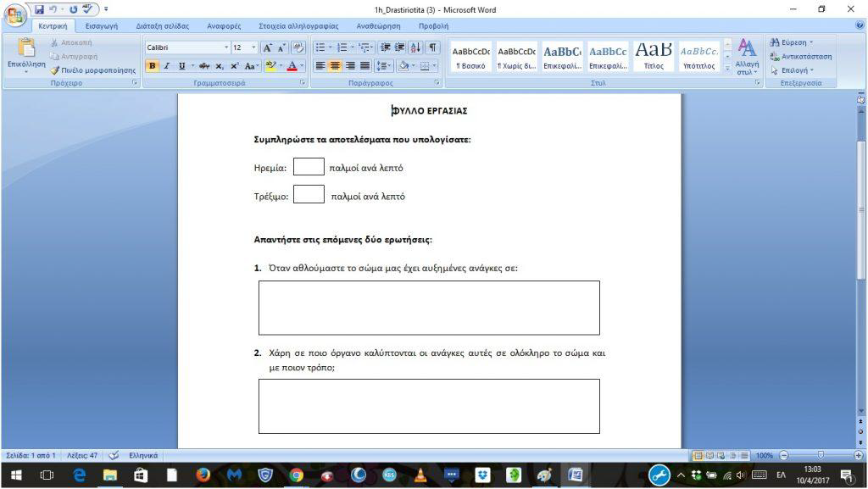Viewport: 868px width, 489px height.
Task: Click the sort A-Z icon
Action: (x=416, y=47)
